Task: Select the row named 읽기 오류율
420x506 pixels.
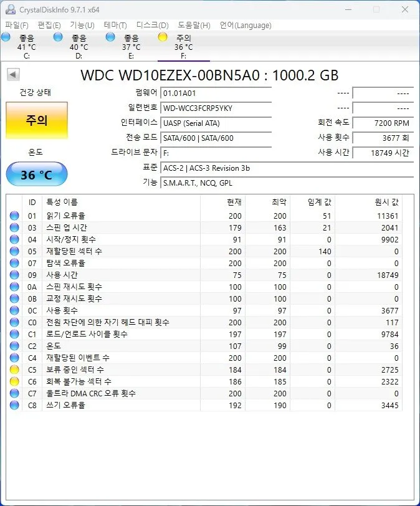Action: [204, 216]
